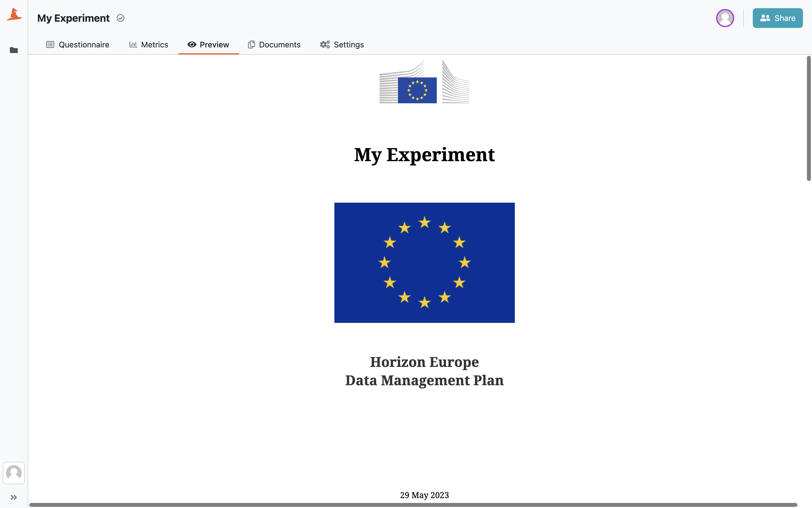Open the Settings tab

coord(342,45)
